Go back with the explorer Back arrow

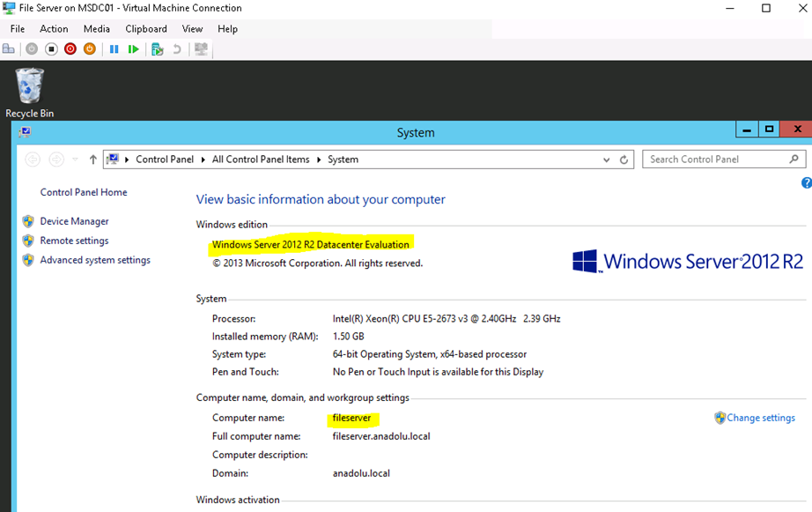[33, 160]
